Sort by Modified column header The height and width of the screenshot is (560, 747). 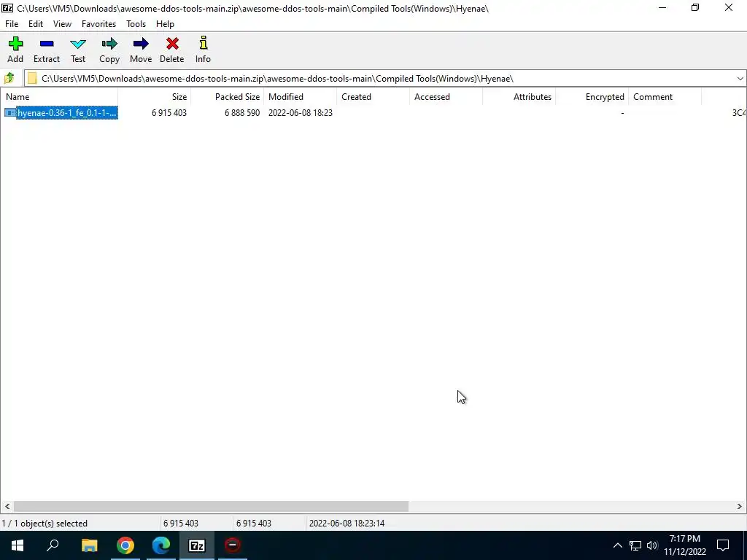[x=300, y=97]
